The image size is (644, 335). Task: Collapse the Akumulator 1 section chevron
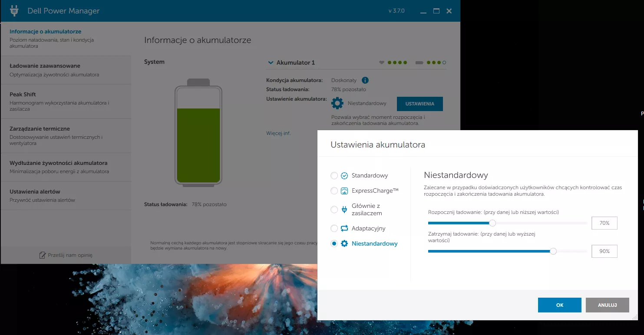(x=271, y=62)
